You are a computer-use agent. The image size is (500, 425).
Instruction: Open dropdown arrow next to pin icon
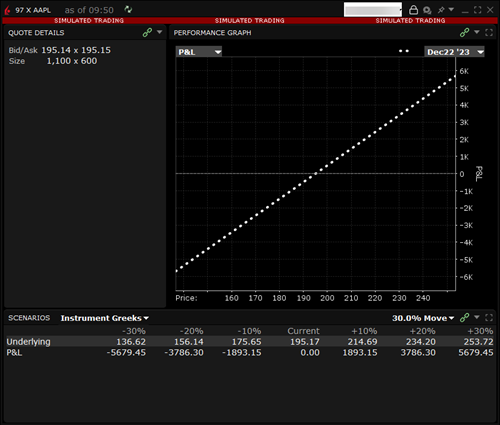(x=451, y=10)
